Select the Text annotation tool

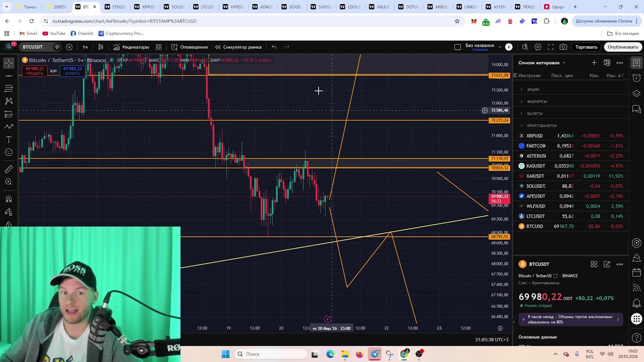9,139
